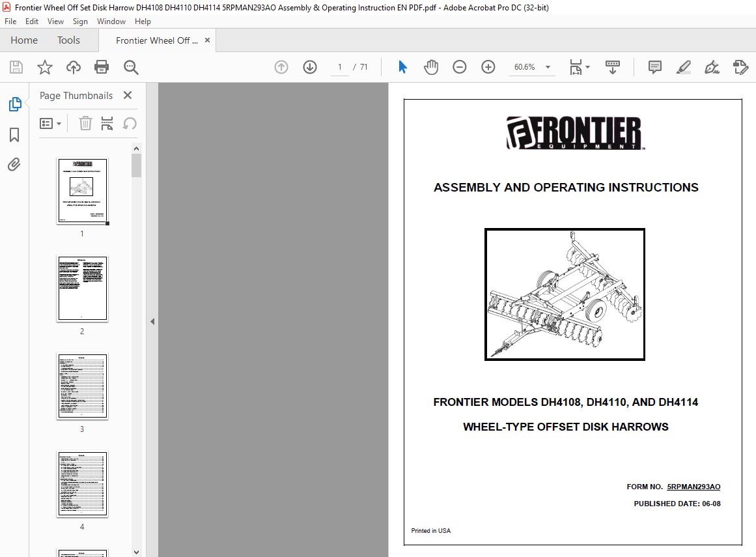Activate the Hand pan tool
The height and width of the screenshot is (557, 756).
click(x=431, y=67)
